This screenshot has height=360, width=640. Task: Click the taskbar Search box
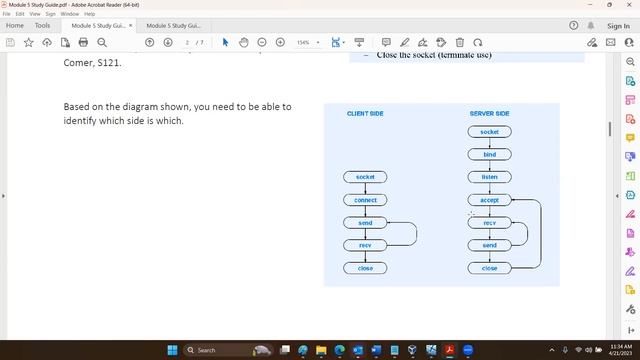227,350
